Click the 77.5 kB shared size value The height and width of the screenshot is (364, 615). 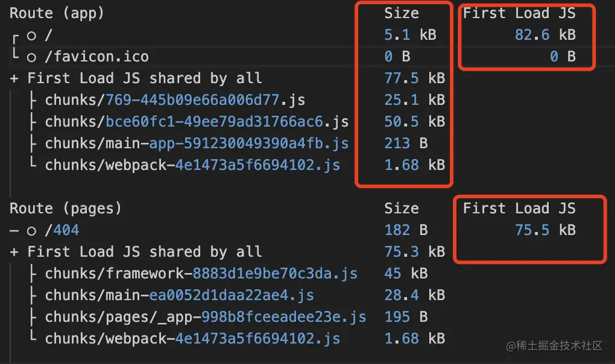(415, 78)
